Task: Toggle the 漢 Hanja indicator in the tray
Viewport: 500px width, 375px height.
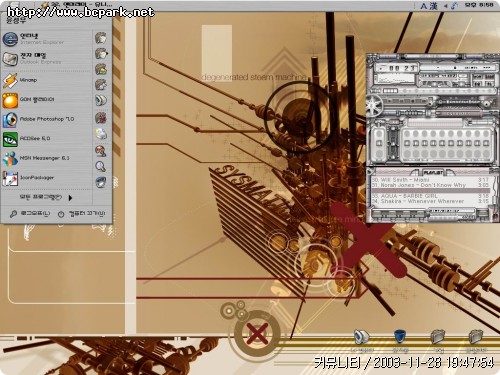Action: point(433,6)
